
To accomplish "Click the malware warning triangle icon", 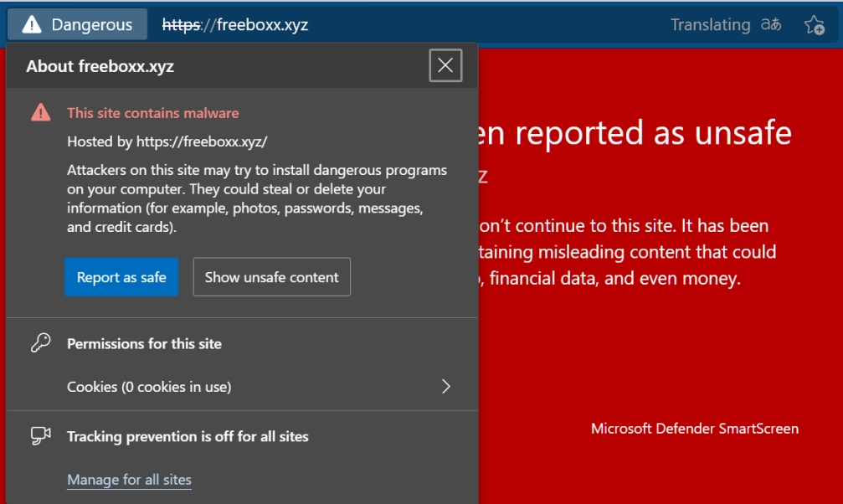I will (40, 112).
